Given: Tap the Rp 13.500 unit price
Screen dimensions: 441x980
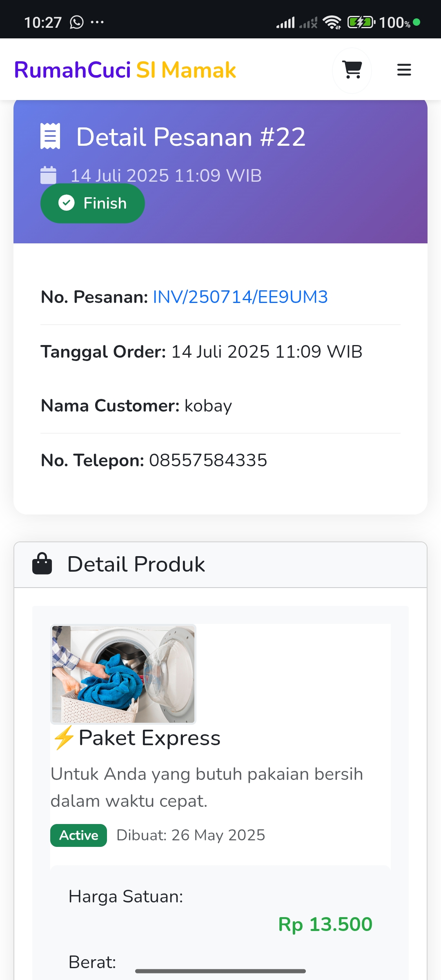Looking at the screenshot, I should point(325,924).
